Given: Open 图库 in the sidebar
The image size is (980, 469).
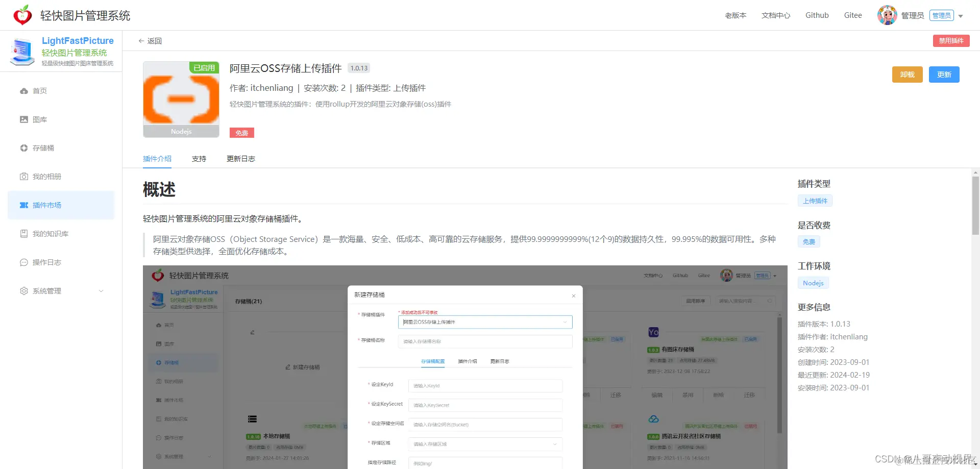Looking at the screenshot, I should 61,119.
